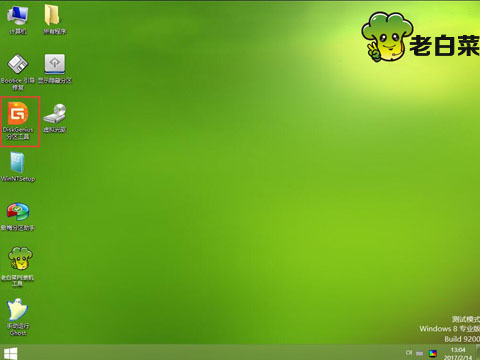This screenshot has width=480, height=360.
Task: Open the 13:04 clock and date
Action: click(458, 353)
